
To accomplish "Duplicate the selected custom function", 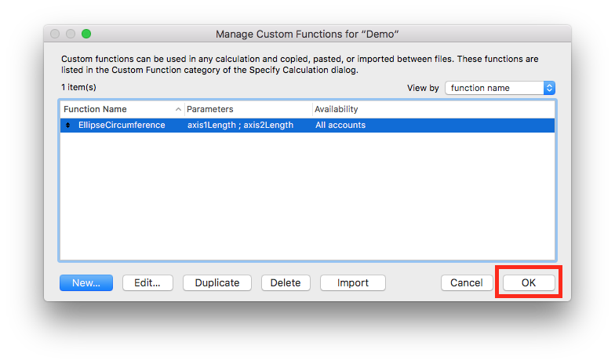I will click(x=217, y=282).
